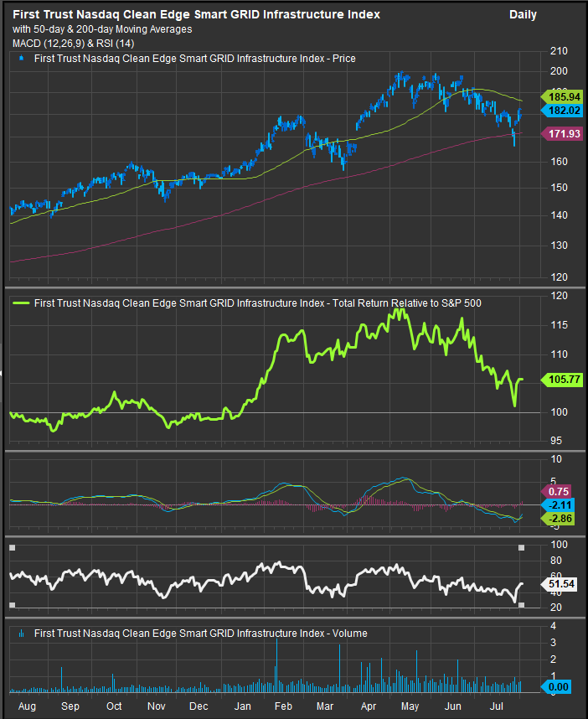588x719 pixels.
Task: Click the top-right RSI panel handle
Action: 521,548
